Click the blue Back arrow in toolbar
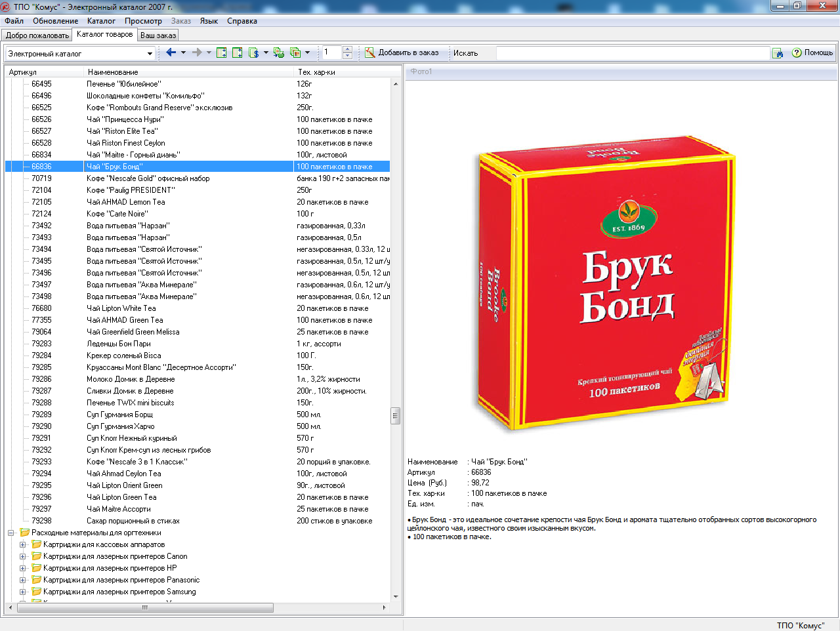Viewport: 840px width, 631px height. tap(171, 52)
